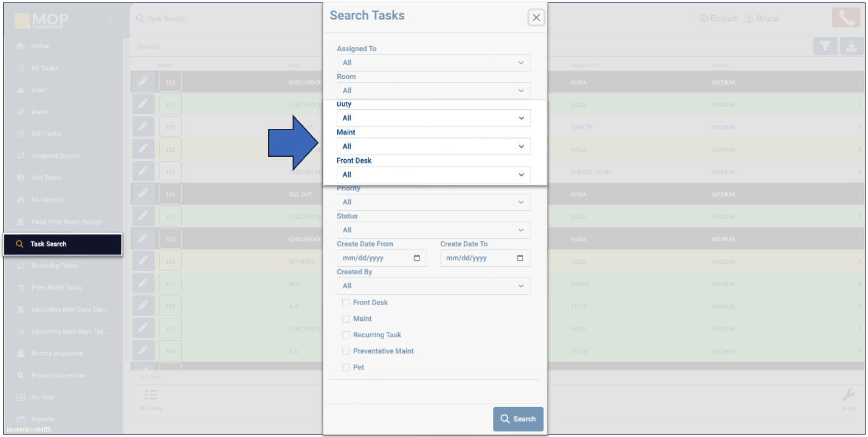This screenshot has height=437, width=868.
Task: Click the red phone icon
Action: (847, 18)
